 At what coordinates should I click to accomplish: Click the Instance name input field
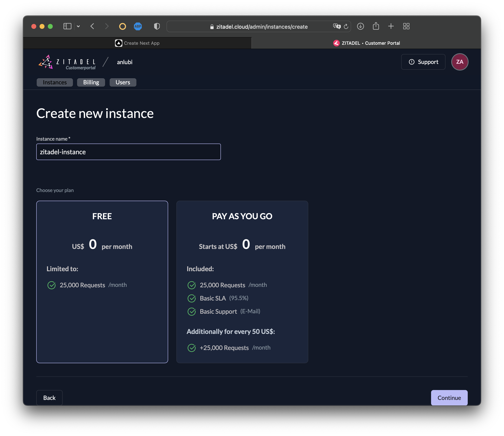[x=129, y=151]
